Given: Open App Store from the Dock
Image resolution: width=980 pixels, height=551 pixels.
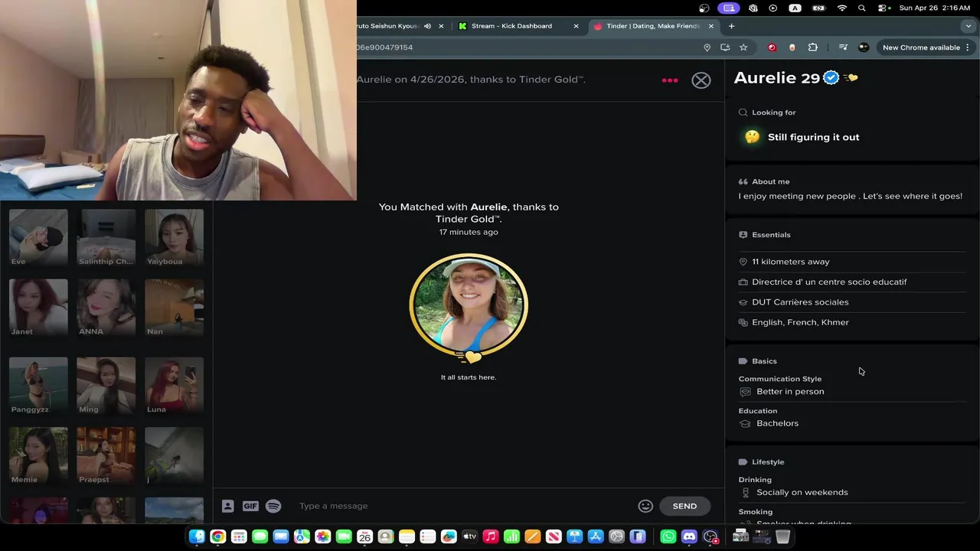Looking at the screenshot, I should click(596, 537).
